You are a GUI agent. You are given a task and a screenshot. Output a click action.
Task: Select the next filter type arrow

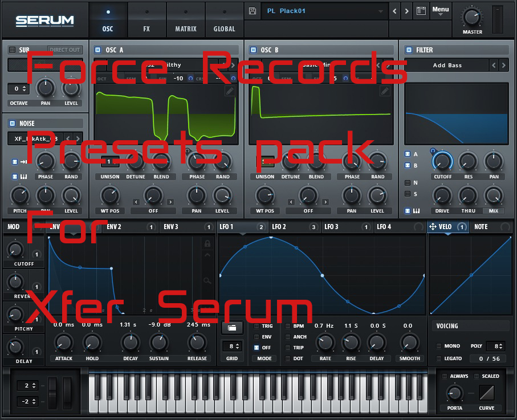tap(503, 66)
